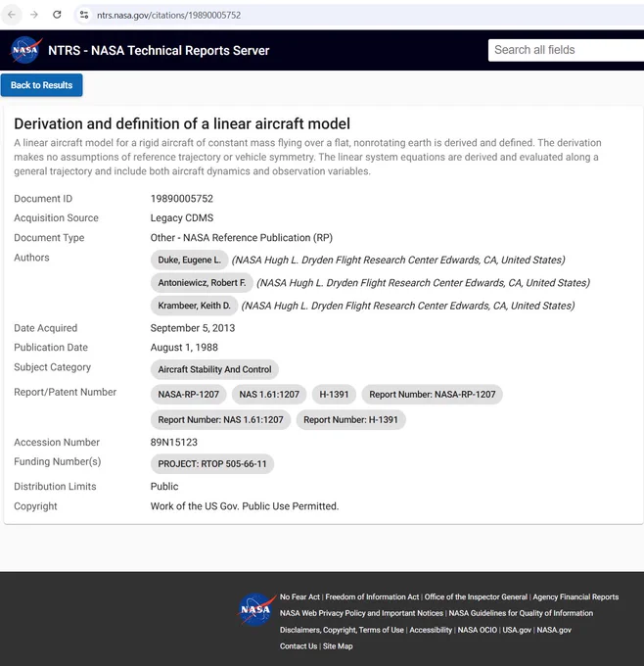
Task: Open Agency Financial Reports link
Action: [575, 597]
